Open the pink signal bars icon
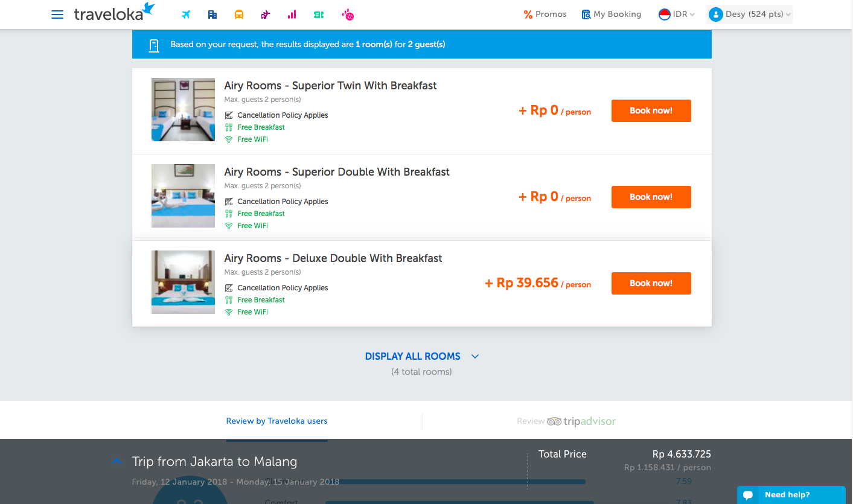Image resolution: width=853 pixels, height=504 pixels. click(292, 14)
